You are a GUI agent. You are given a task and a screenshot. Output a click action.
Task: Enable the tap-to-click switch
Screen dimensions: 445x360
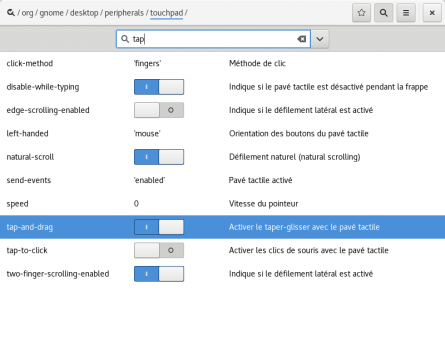point(159,250)
